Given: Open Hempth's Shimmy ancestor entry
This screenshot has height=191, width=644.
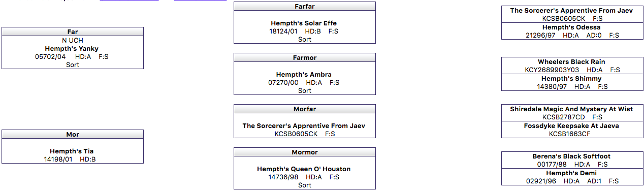Looking at the screenshot, I should pos(571,79).
